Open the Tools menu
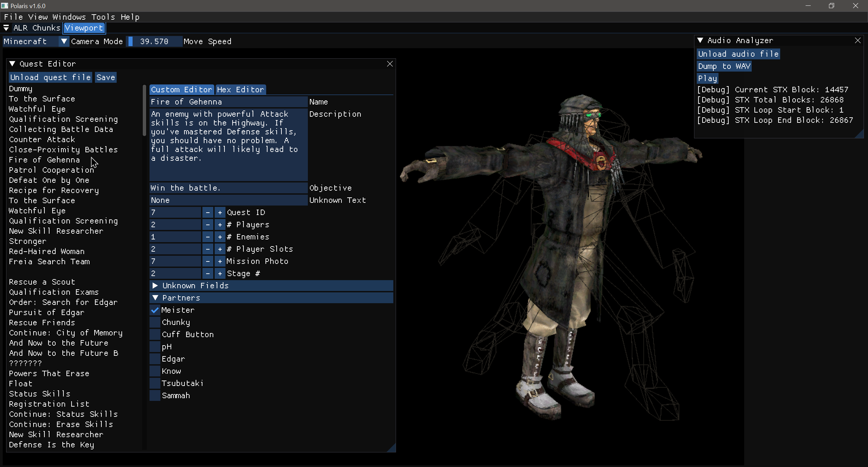This screenshot has height=467, width=868. pos(103,17)
